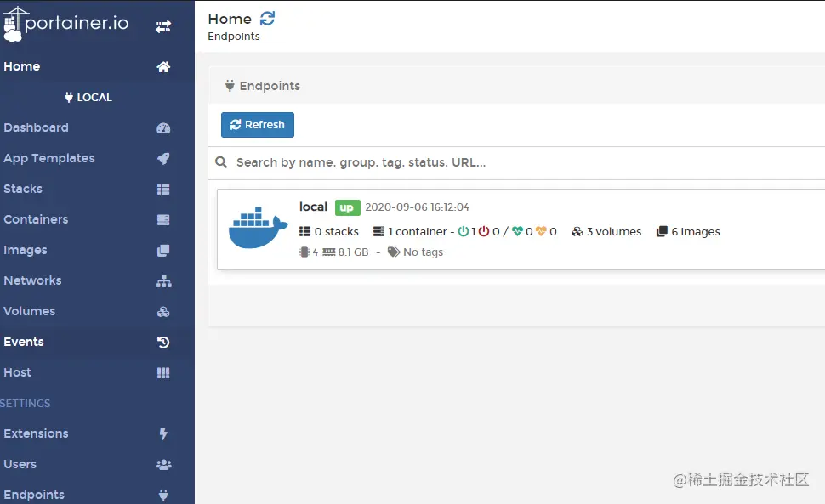Open Home in the sidebar

22,66
